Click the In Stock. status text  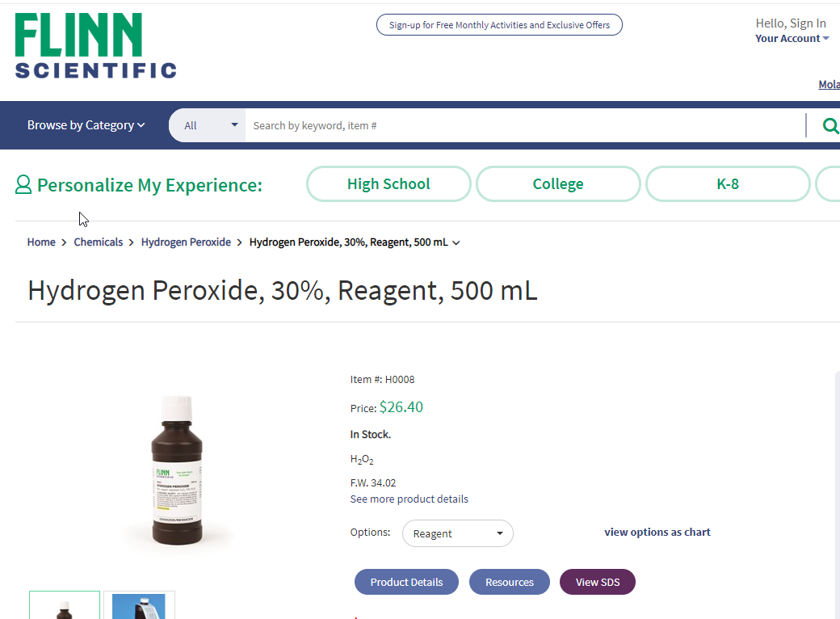pyautogui.click(x=371, y=435)
